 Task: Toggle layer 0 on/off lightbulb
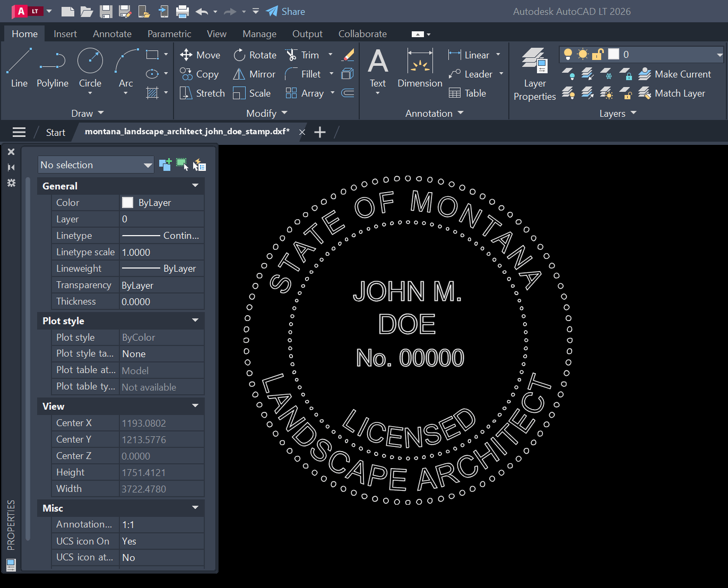(568, 54)
